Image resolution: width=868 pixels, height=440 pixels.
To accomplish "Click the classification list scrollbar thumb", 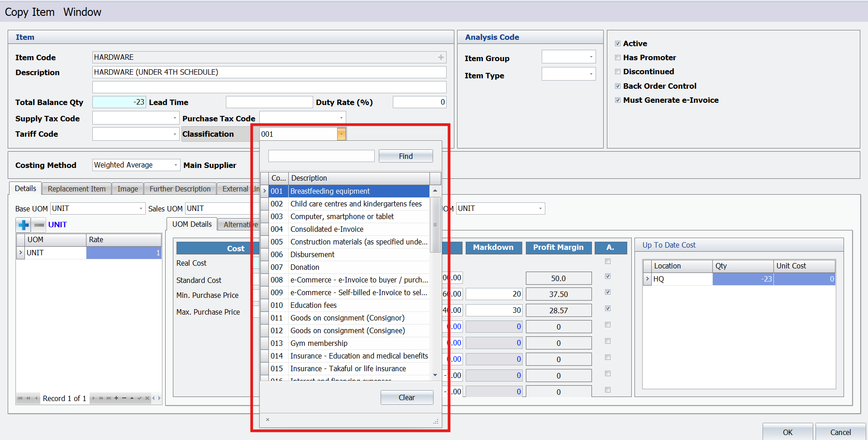I will (x=435, y=224).
